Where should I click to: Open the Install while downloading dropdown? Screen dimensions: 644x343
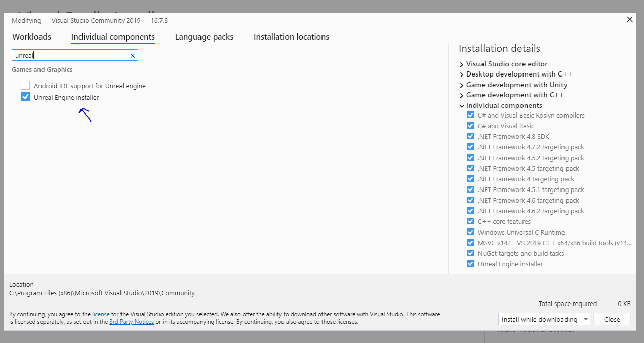pyautogui.click(x=544, y=319)
